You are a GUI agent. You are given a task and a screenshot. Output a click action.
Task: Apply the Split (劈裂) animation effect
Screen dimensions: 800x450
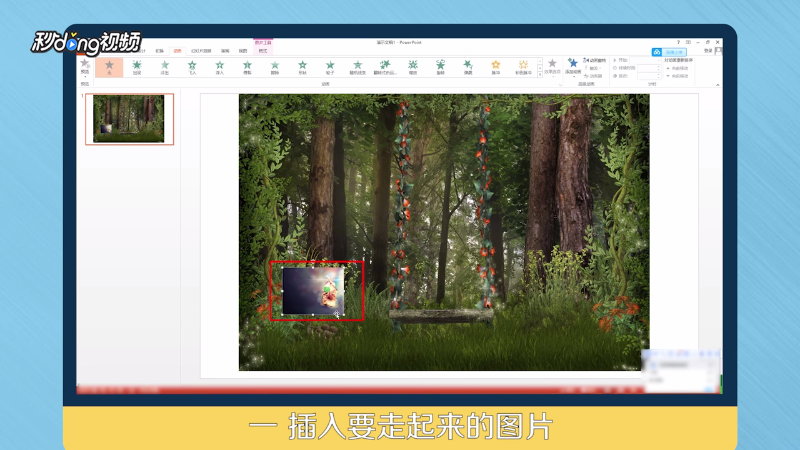[247, 67]
